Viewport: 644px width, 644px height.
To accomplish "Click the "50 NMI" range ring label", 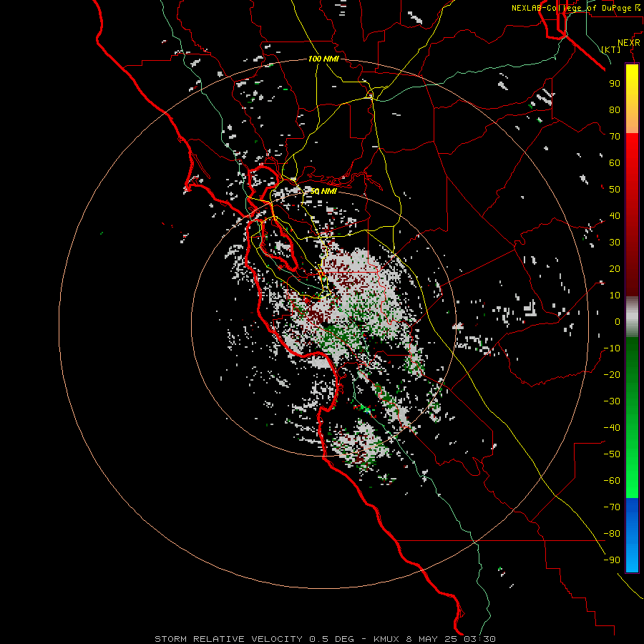I will tap(323, 191).
